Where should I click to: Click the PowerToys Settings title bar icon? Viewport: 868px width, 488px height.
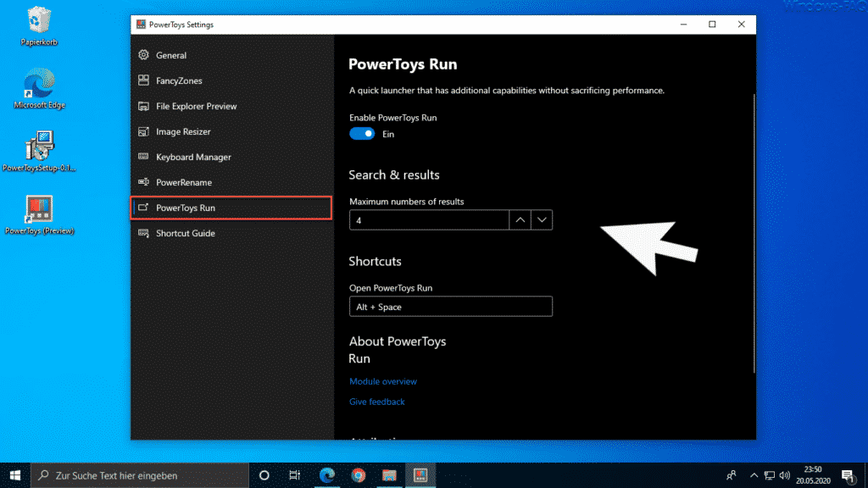tap(142, 25)
